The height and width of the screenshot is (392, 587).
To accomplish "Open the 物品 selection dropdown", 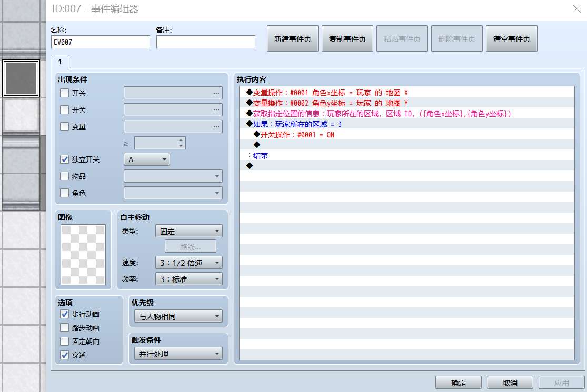I will coord(173,176).
